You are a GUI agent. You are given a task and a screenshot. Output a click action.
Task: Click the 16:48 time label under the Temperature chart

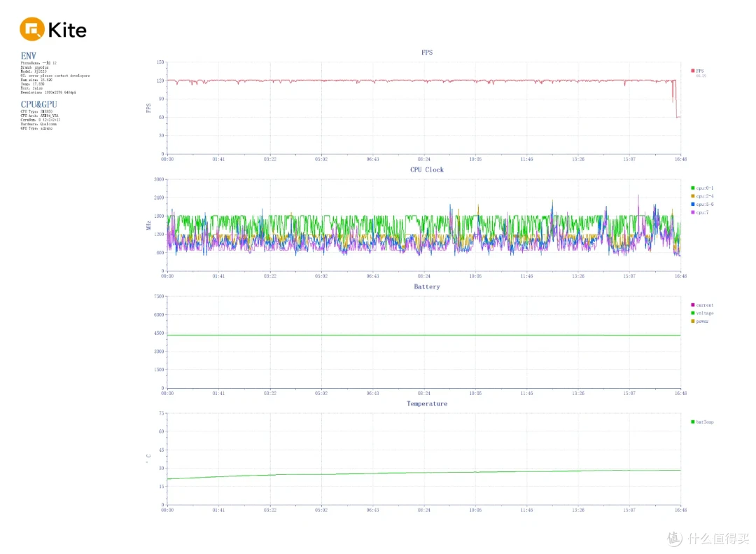(680, 510)
